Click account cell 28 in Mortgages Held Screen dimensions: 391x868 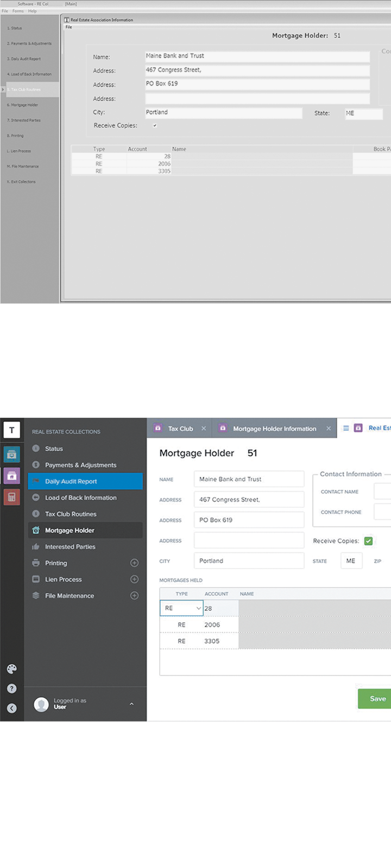220,609
